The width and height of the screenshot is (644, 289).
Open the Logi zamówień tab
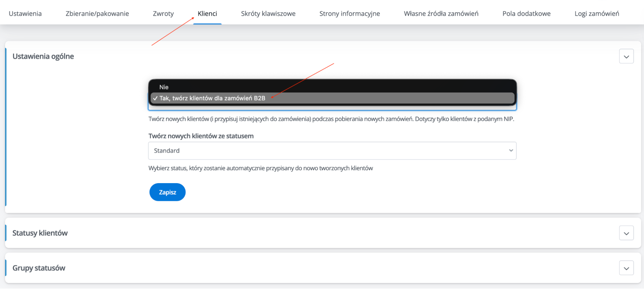pos(597,14)
